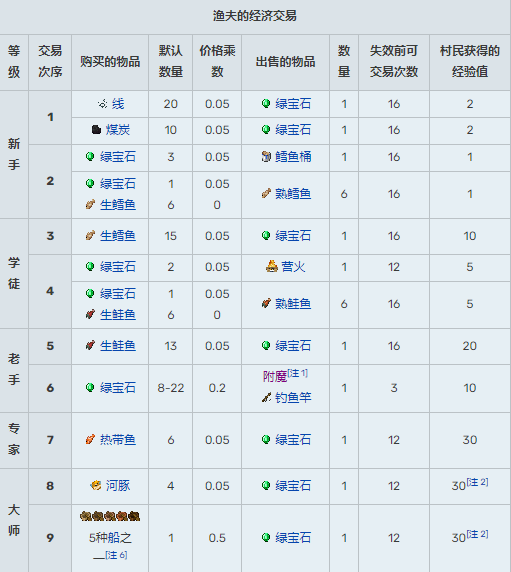511x572 pixels.
Task: Click the 0.5 price multiplier value
Action: point(217,538)
